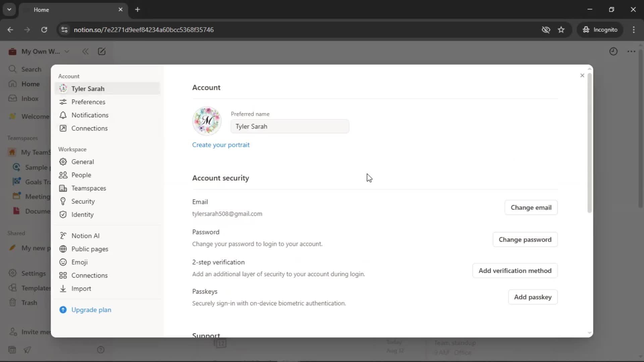Click the tylersarah508@gmail.com email text
This screenshot has width=644, height=362.
[x=227, y=214]
